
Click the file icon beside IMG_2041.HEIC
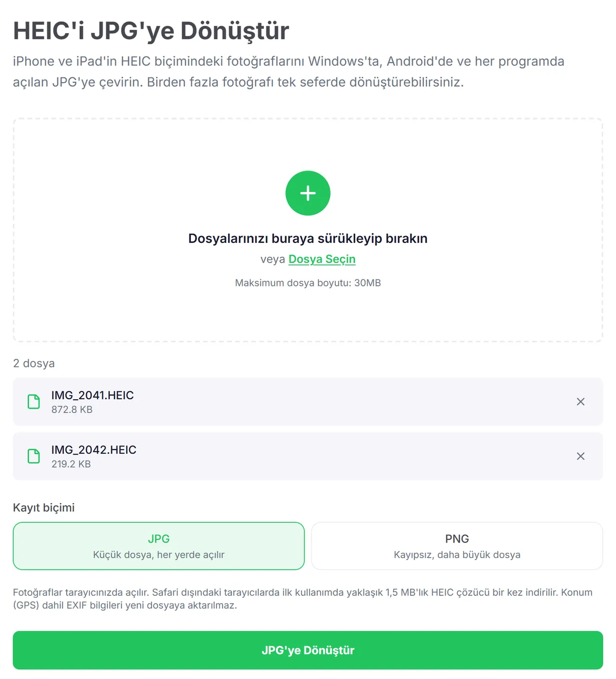tap(34, 402)
